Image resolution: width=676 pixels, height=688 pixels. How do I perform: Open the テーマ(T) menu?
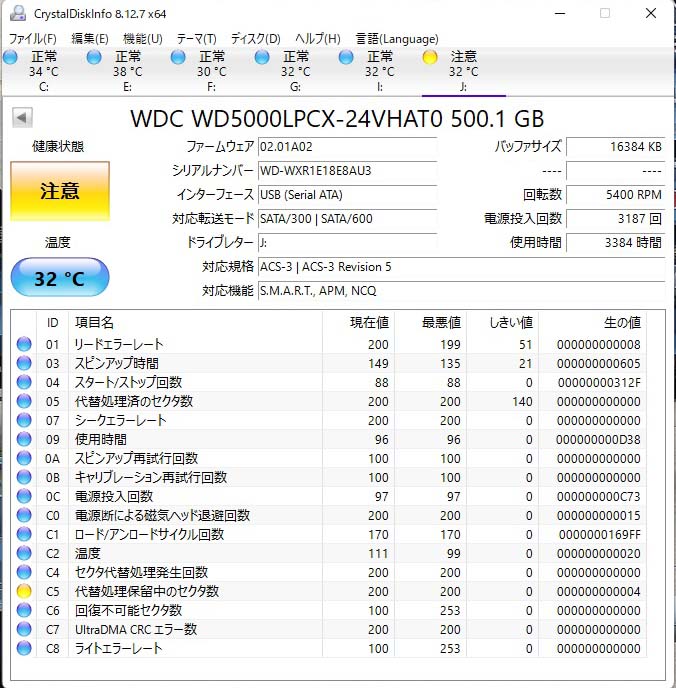pyautogui.click(x=197, y=39)
